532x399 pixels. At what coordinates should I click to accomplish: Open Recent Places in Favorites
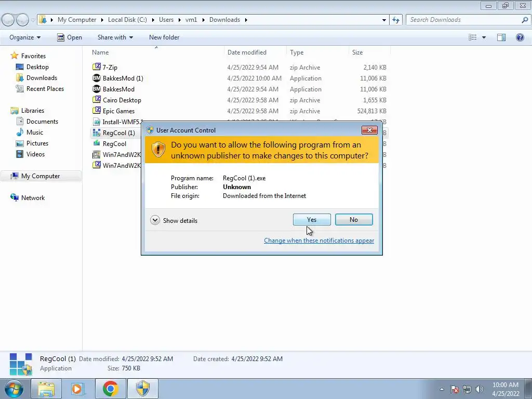pyautogui.click(x=45, y=88)
